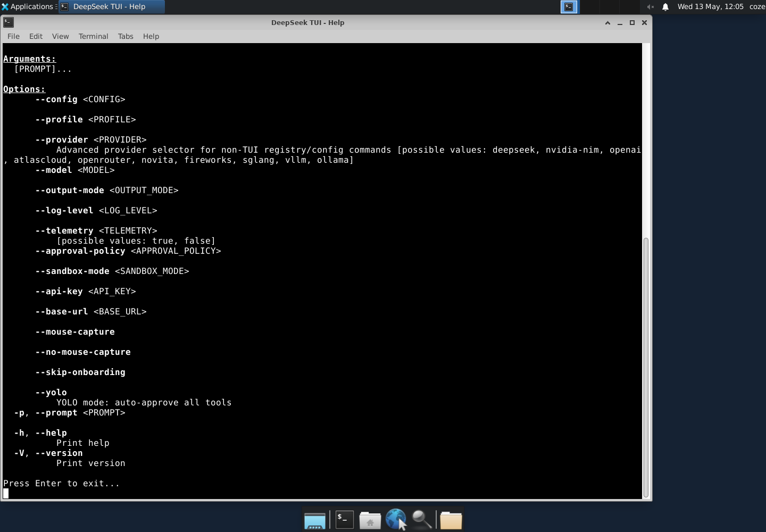Open the Help menu in the menu bar
Viewport: 766px width, 532px height.
click(x=151, y=36)
